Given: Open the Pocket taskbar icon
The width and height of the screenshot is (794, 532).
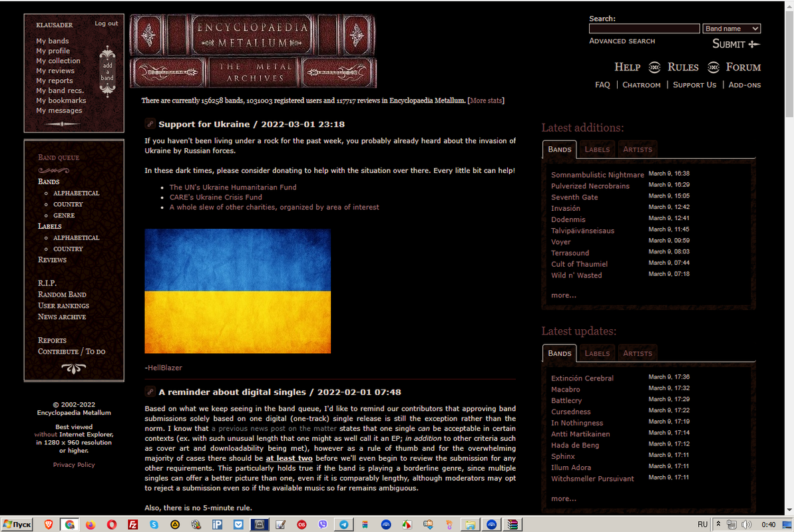Looking at the screenshot, I should 238,525.
